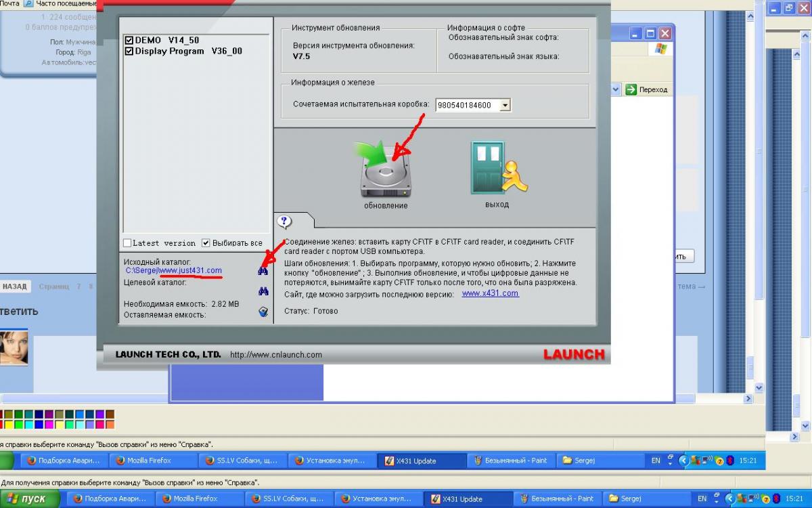The height and width of the screenshot is (508, 812).
Task: Expand hidden tray icons arrow in lower taskbar
Action: (729, 499)
